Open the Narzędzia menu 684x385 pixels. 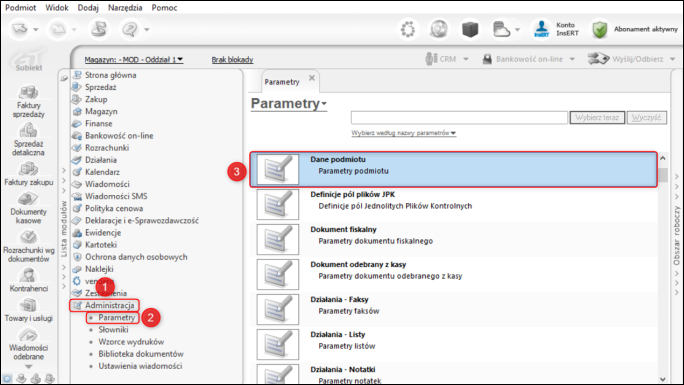(125, 7)
